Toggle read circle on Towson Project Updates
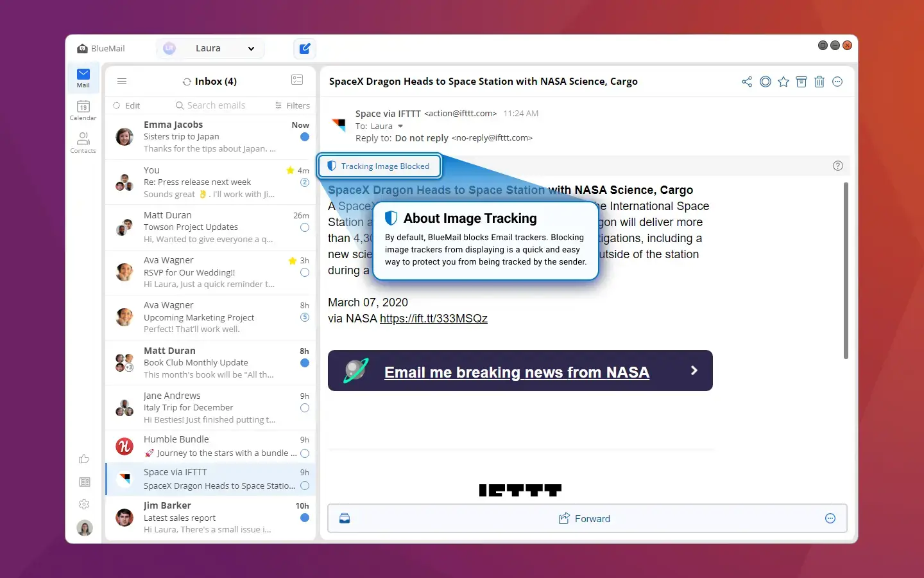The image size is (924, 578). pyautogui.click(x=305, y=227)
